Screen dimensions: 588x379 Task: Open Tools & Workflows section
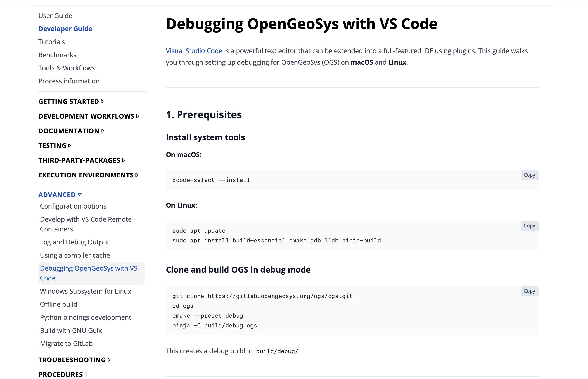(66, 68)
